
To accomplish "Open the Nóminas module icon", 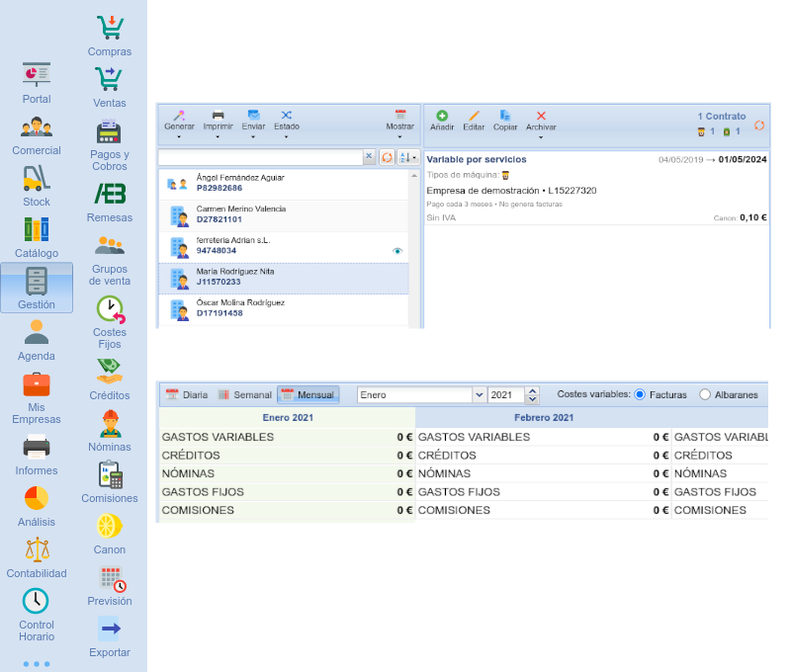I will click(110, 424).
